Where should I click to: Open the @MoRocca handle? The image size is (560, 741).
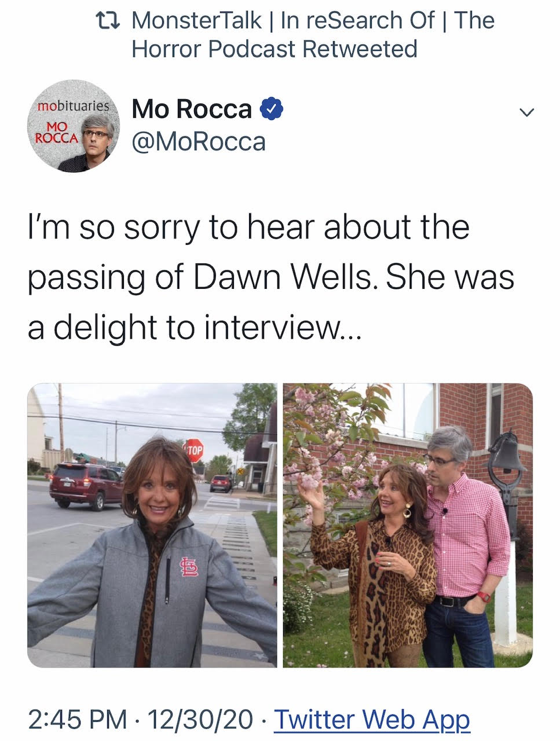(x=199, y=142)
